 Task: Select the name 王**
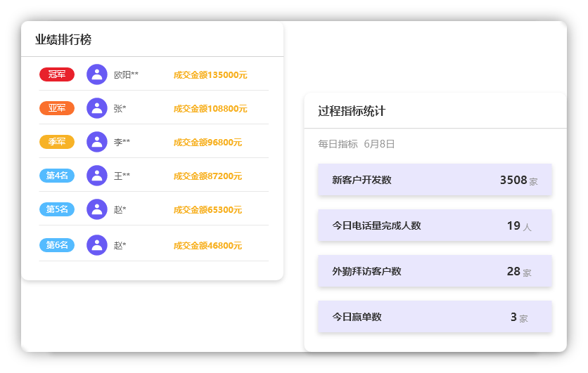(x=122, y=176)
